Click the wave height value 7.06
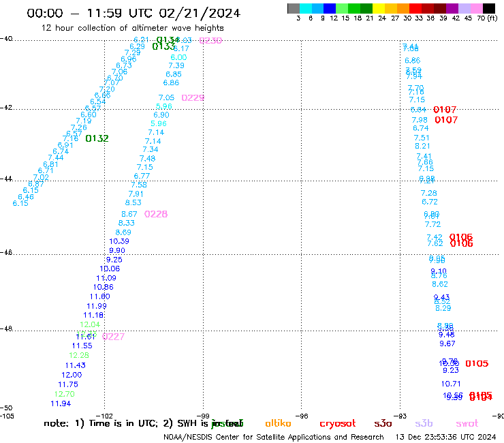 click(x=120, y=72)
